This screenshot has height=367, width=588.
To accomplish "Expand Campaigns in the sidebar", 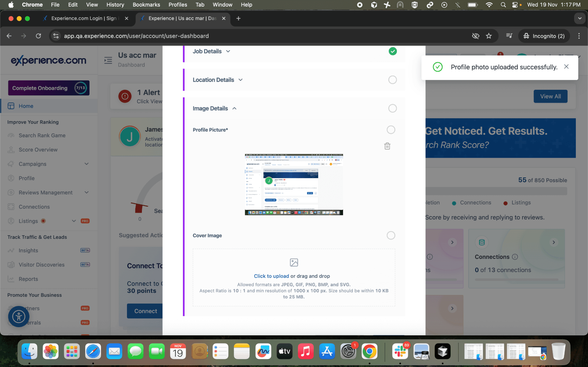I will click(86, 164).
